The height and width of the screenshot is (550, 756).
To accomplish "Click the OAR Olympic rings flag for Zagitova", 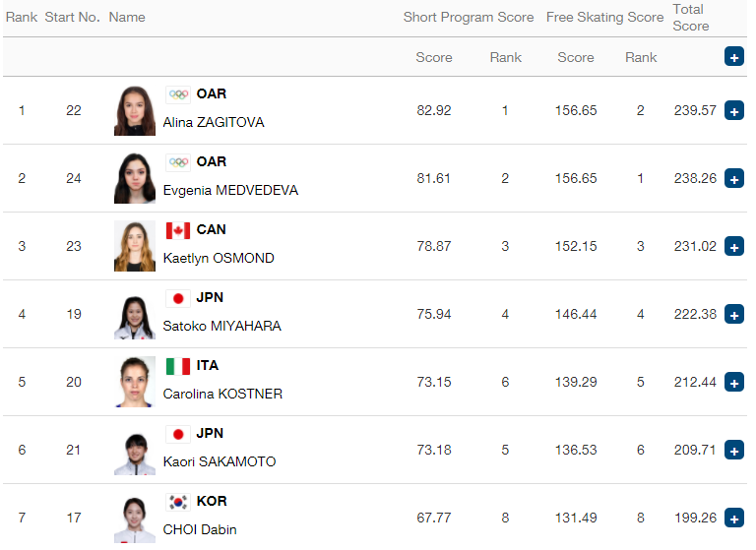I will click(178, 94).
